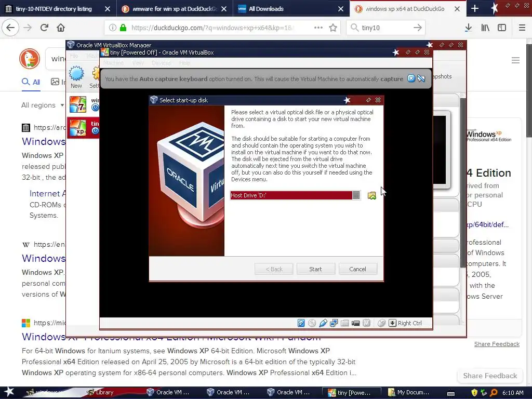Toggle Firefox sidebar
The width and height of the screenshot is (532, 399).
[502, 28]
